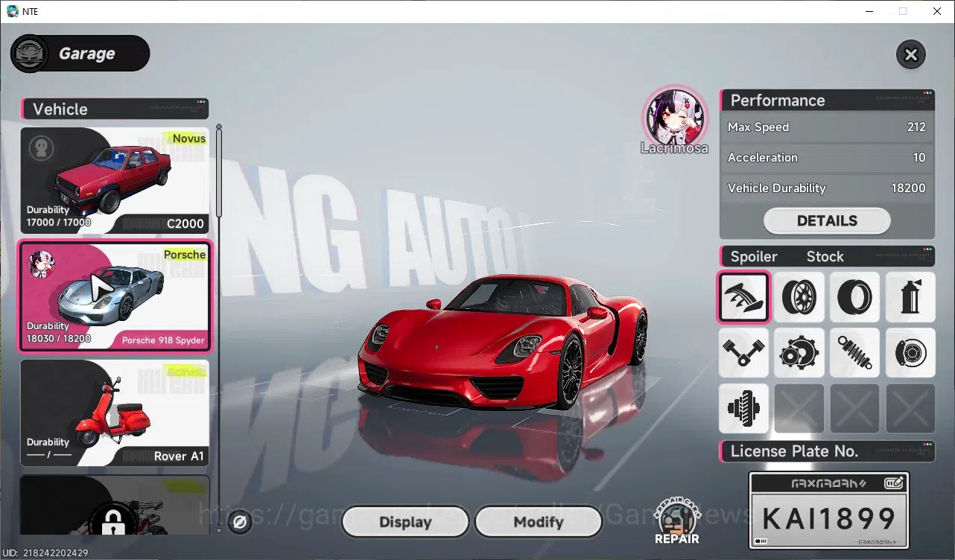
Task: Select the Spoiler modification slot
Action: (x=743, y=297)
